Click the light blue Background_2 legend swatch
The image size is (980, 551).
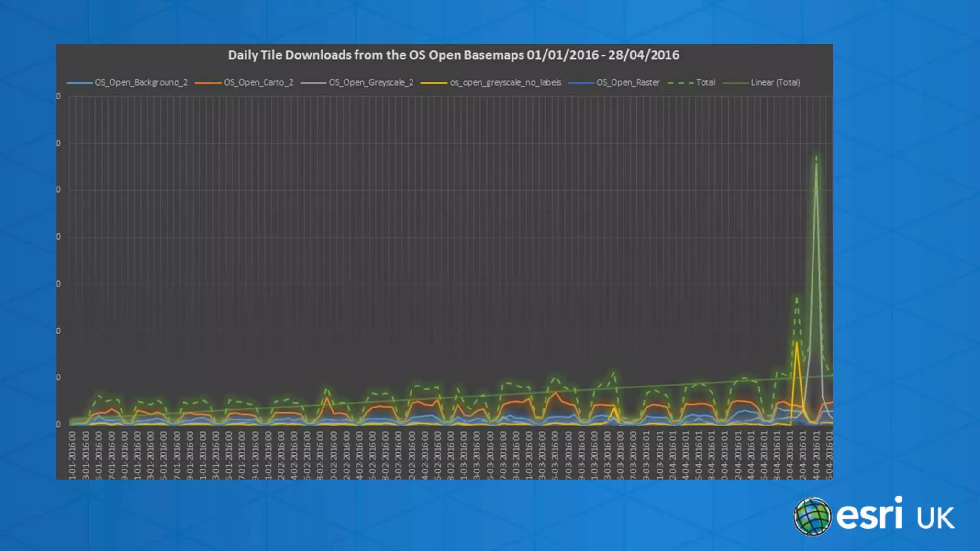point(79,83)
